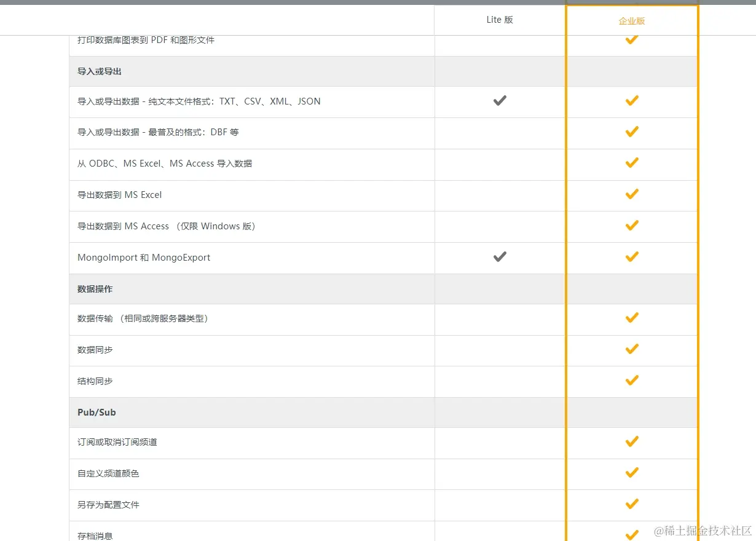Click 导入或导出数据 - 最普及的格式 row text
Screen dimensions: 756x541
coord(158,132)
